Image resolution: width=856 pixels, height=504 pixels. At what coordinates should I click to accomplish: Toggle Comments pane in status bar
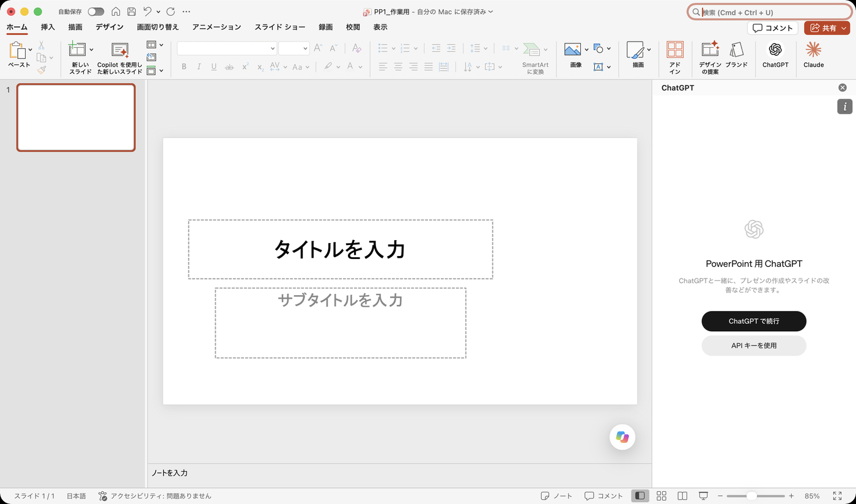tap(603, 496)
